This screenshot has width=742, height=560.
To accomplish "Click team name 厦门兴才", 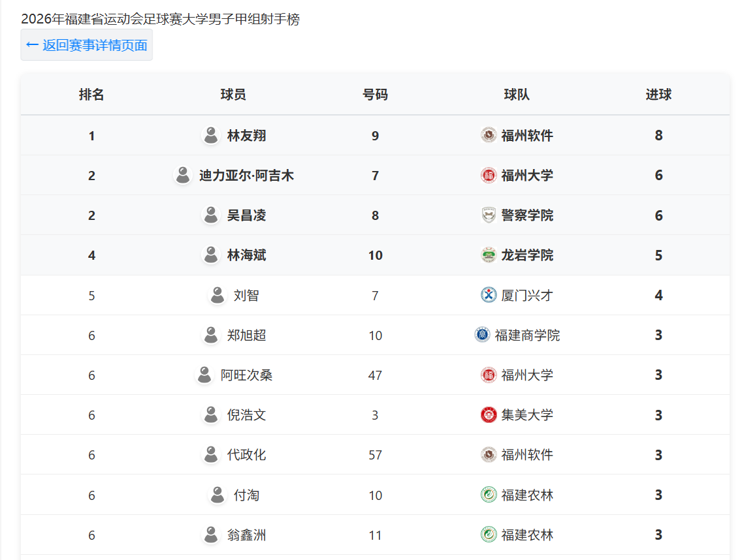I will point(527,296).
